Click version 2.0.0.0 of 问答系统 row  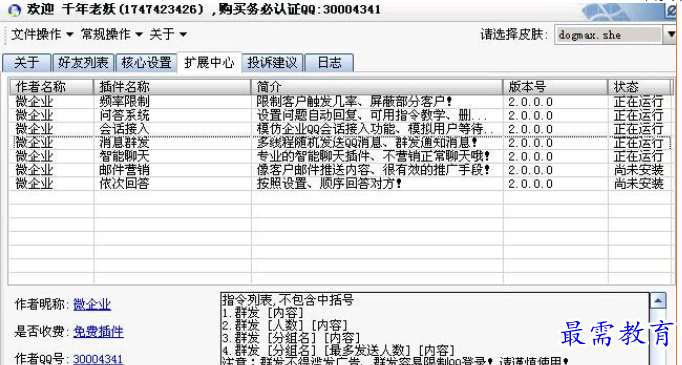coord(530,116)
